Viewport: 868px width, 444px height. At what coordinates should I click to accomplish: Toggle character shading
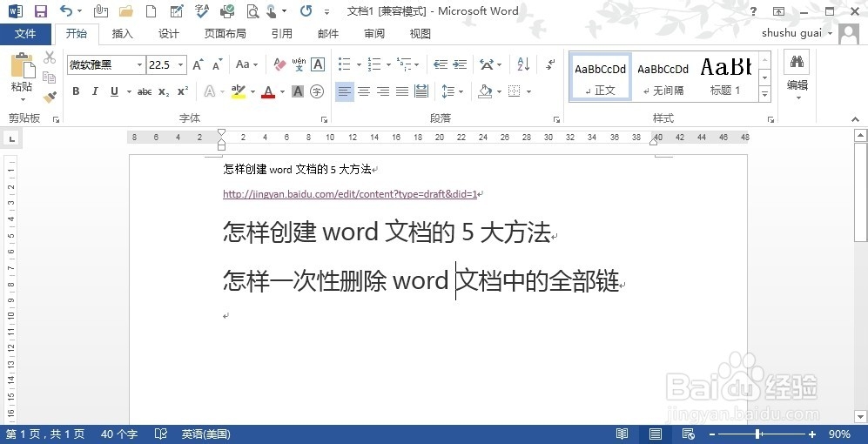(298, 91)
